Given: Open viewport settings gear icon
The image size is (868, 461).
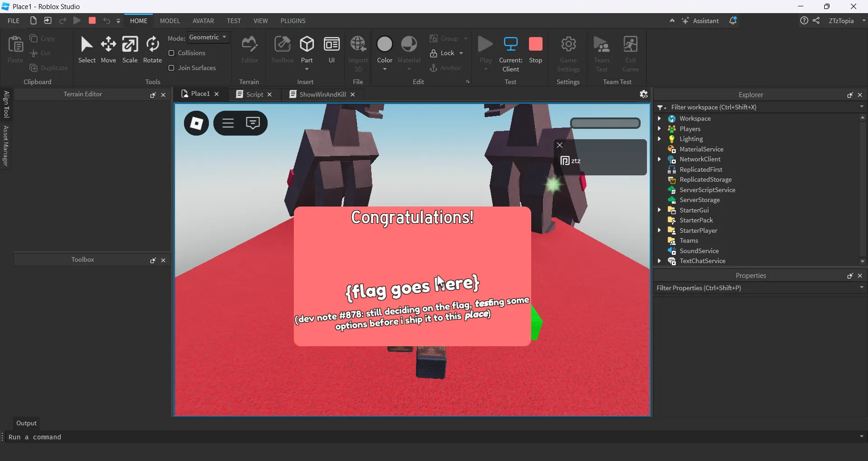Looking at the screenshot, I should click(644, 94).
